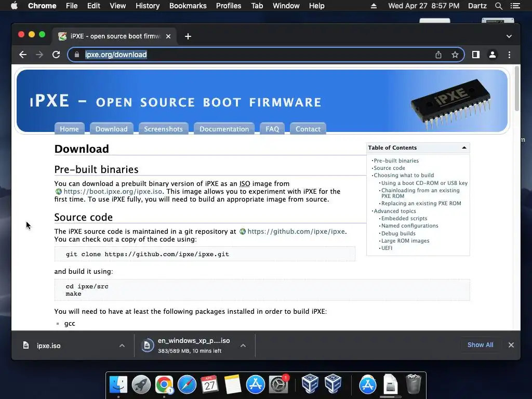Open the Apple menu

(14, 6)
